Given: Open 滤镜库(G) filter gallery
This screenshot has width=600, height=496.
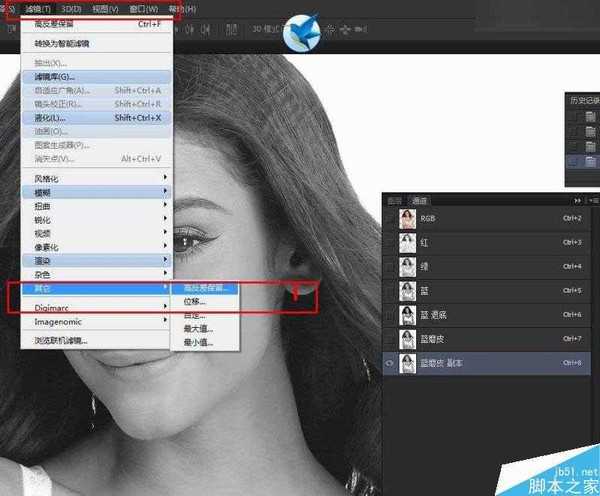Looking at the screenshot, I should 55,76.
